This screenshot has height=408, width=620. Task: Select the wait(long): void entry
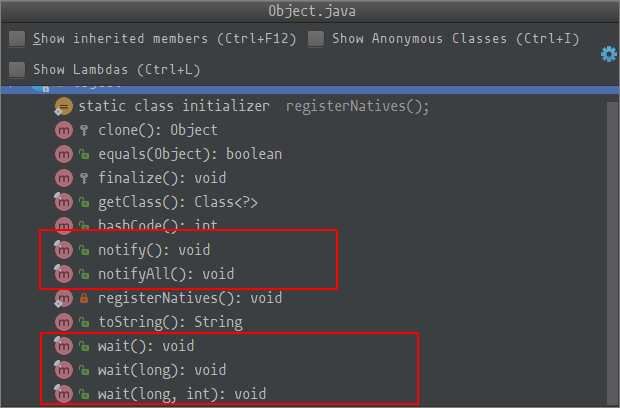162,370
